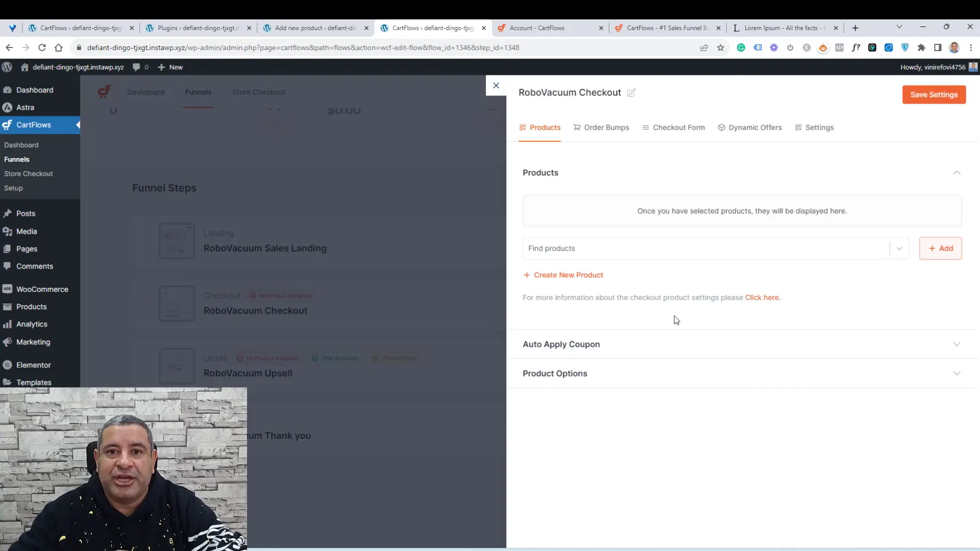The image size is (980, 551).
Task: Open a new browser tab
Action: (855, 28)
